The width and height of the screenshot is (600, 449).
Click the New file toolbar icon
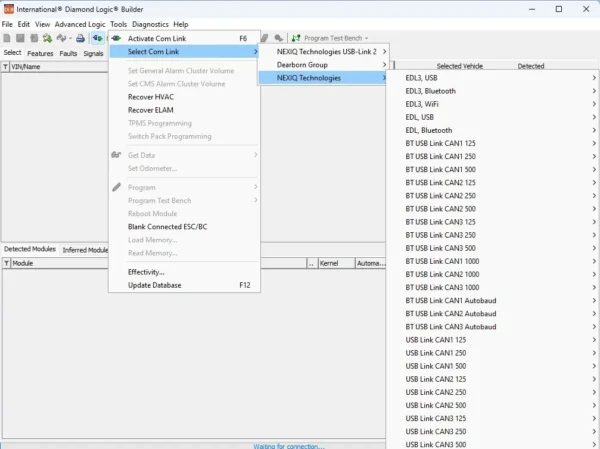pos(7,38)
